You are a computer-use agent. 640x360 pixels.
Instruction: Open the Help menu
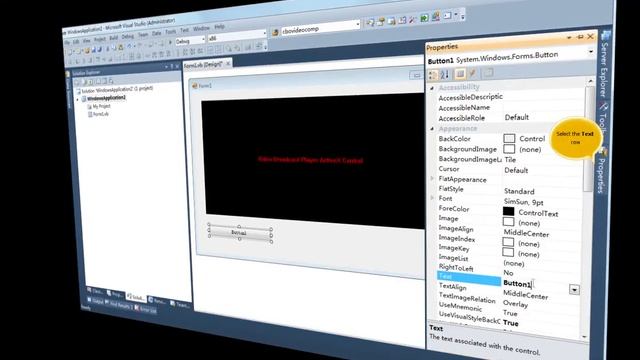pyautogui.click(x=219, y=27)
